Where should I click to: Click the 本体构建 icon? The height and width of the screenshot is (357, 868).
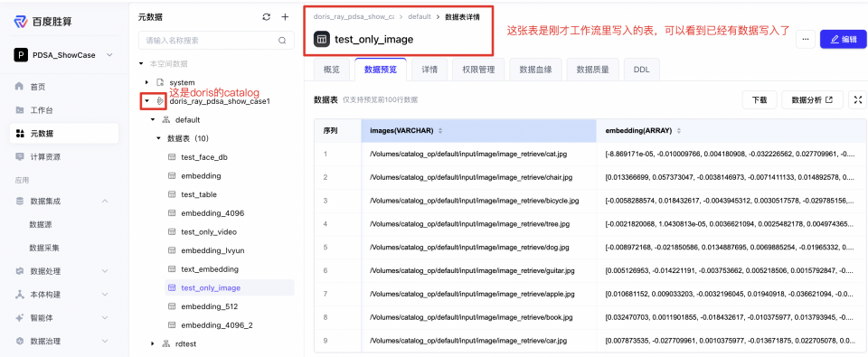tap(20, 295)
